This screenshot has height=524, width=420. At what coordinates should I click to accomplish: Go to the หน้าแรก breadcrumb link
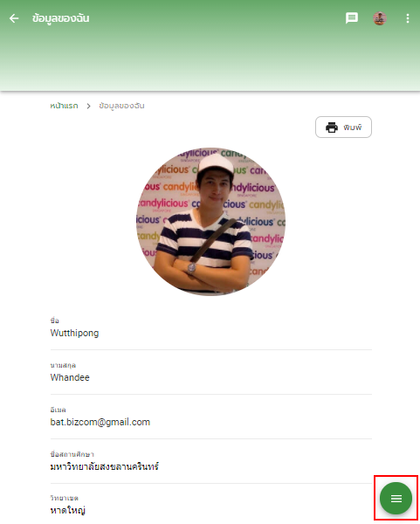[64, 106]
